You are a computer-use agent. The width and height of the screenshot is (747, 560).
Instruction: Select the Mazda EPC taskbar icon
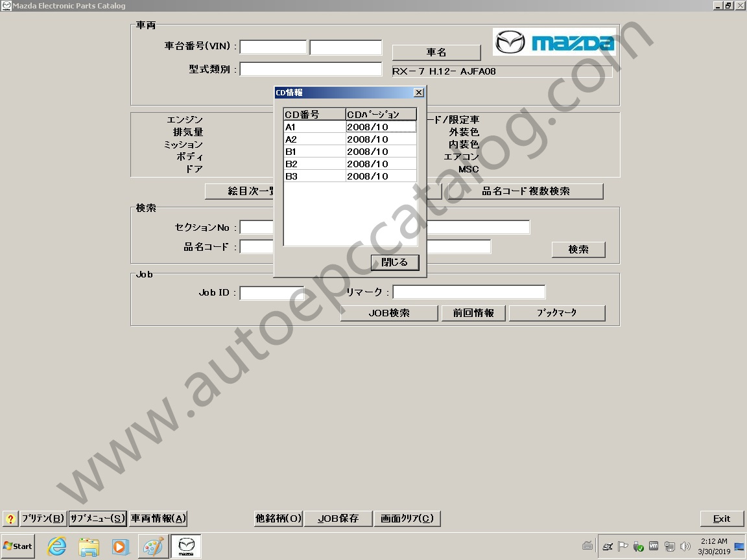[x=186, y=546]
